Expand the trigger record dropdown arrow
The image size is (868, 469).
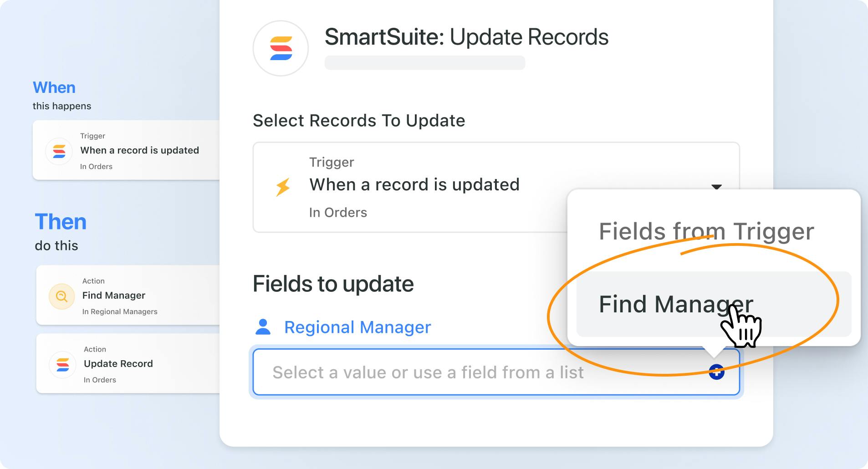(x=716, y=187)
